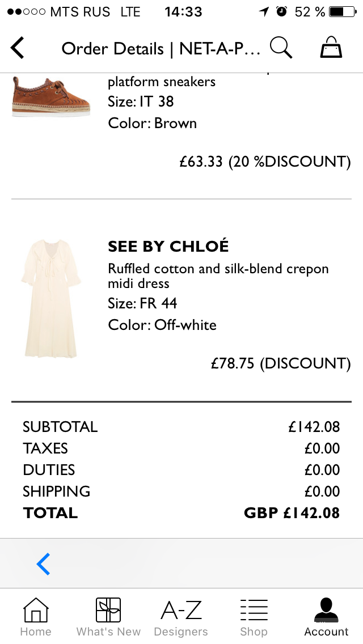This screenshot has width=363, height=644.
Task: Open What's New tab
Action: [x=108, y=617]
